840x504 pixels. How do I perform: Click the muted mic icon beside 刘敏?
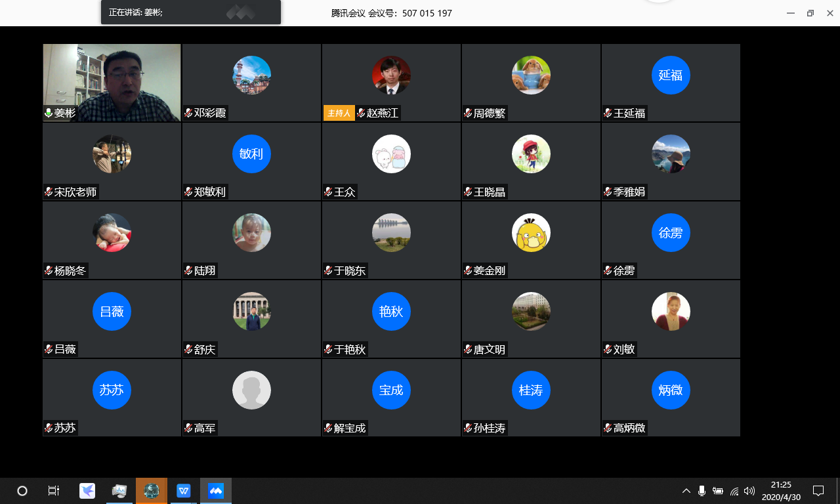tap(608, 349)
